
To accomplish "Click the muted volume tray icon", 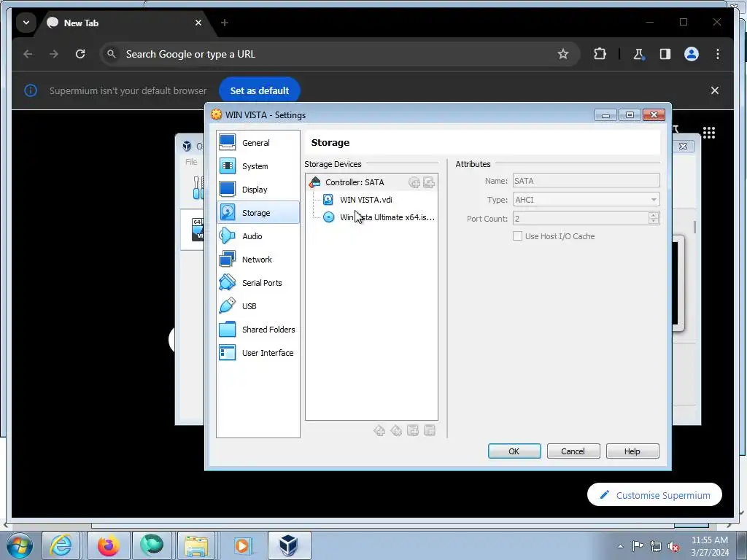I will 673,546.
